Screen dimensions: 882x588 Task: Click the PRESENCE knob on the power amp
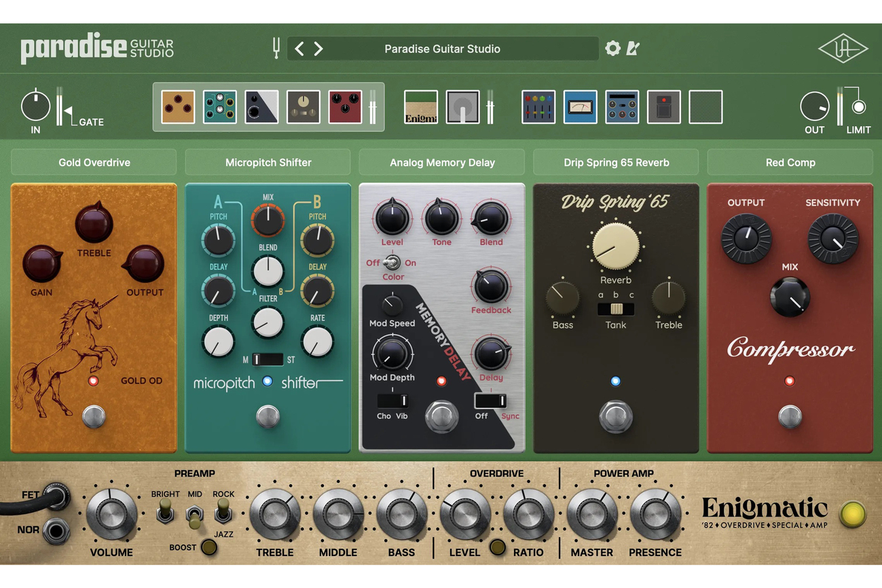[655, 515]
